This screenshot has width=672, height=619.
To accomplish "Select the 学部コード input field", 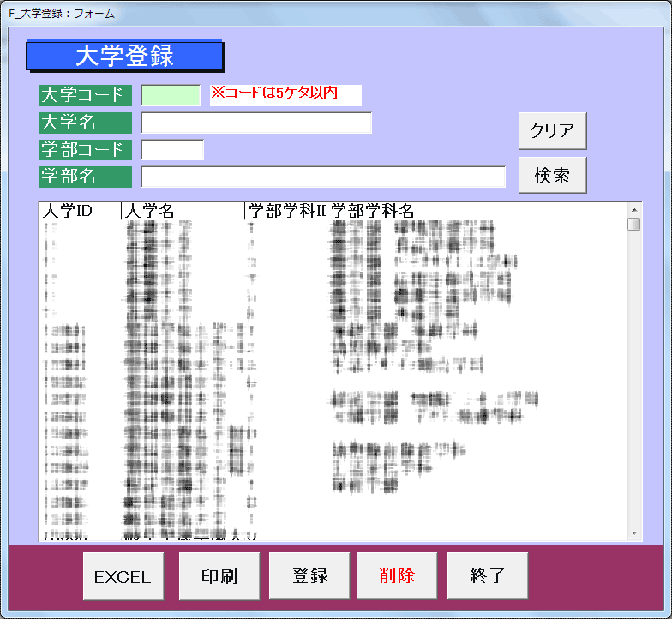I will pyautogui.click(x=172, y=150).
